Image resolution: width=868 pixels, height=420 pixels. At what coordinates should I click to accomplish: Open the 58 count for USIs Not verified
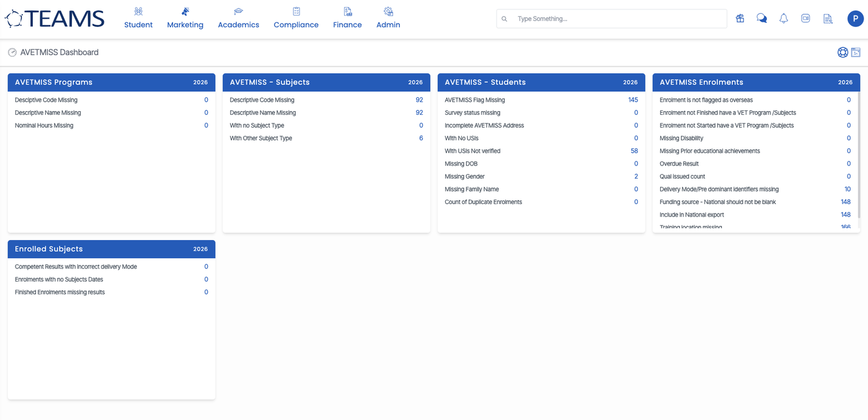click(634, 151)
